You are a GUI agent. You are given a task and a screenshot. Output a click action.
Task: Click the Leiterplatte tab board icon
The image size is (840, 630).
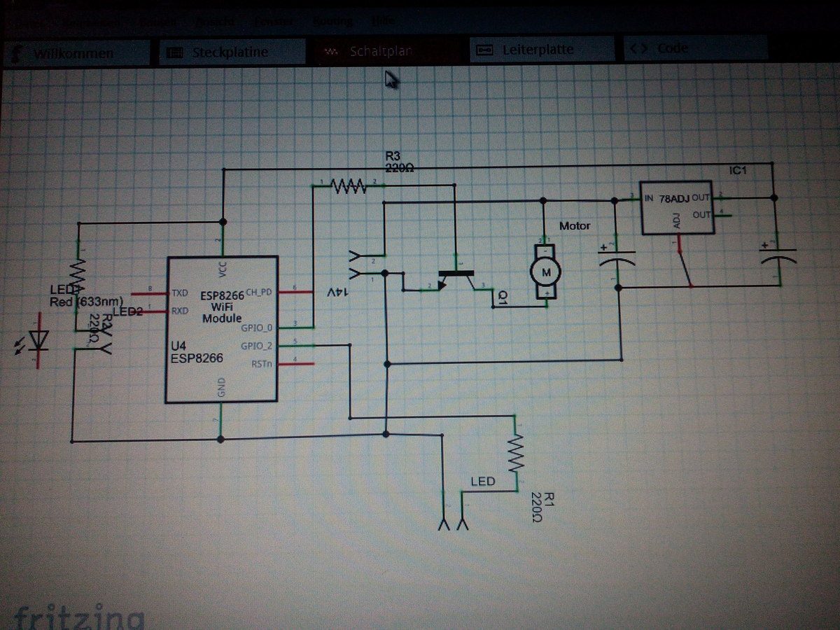(483, 50)
